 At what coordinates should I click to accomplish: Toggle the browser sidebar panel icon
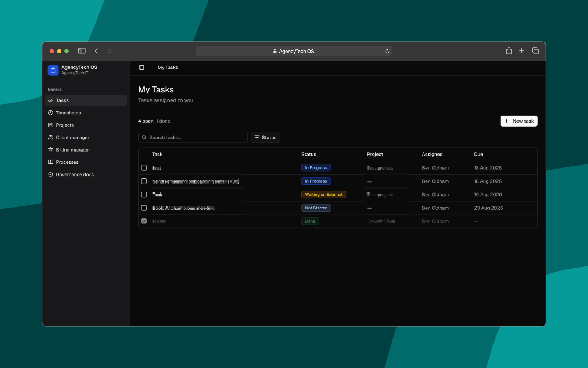point(82,51)
